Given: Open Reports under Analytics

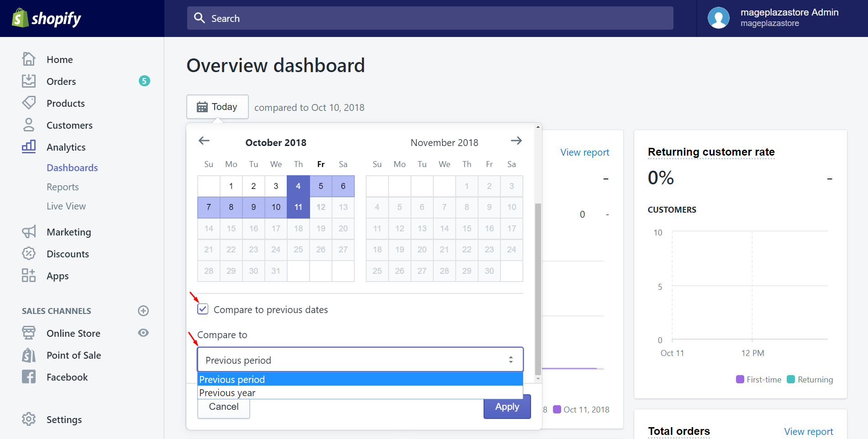Looking at the screenshot, I should [x=63, y=187].
